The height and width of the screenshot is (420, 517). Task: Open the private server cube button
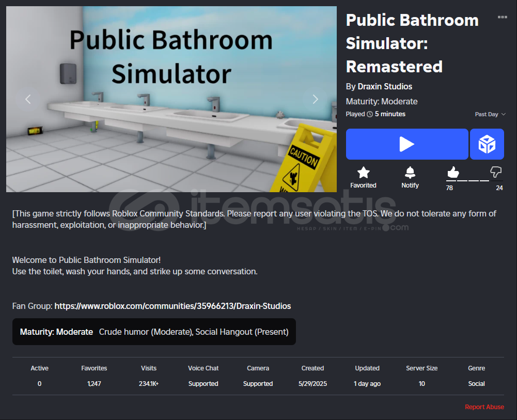coord(487,144)
